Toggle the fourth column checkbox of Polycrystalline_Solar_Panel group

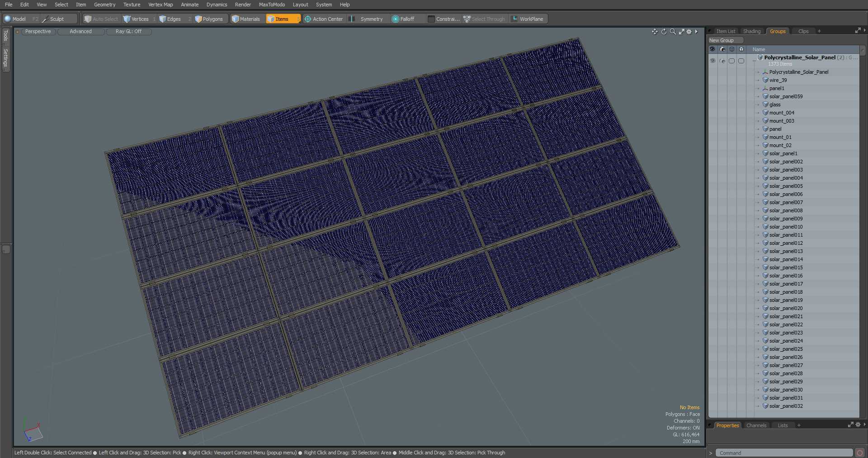(x=741, y=61)
